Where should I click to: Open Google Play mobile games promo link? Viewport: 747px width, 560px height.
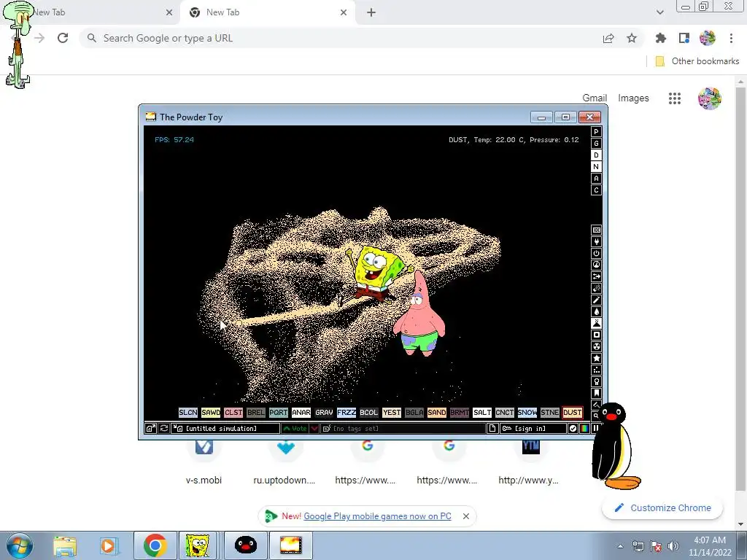point(377,516)
